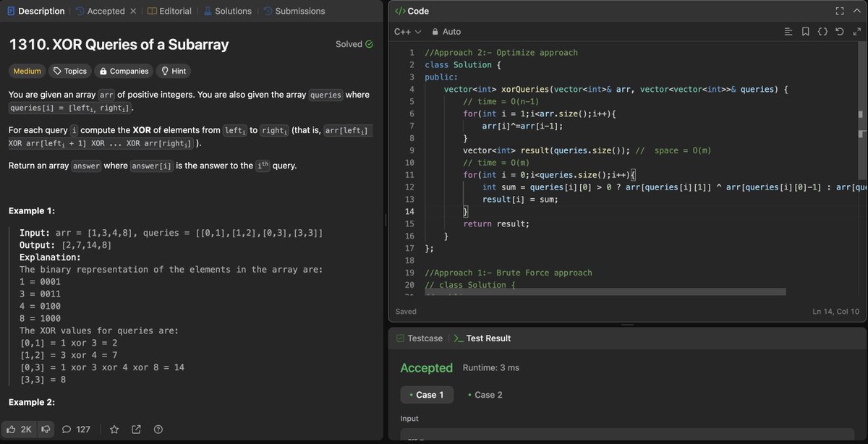Image resolution: width=868 pixels, height=444 pixels.
Task: Click the Auto lock indicator
Action: tap(446, 32)
